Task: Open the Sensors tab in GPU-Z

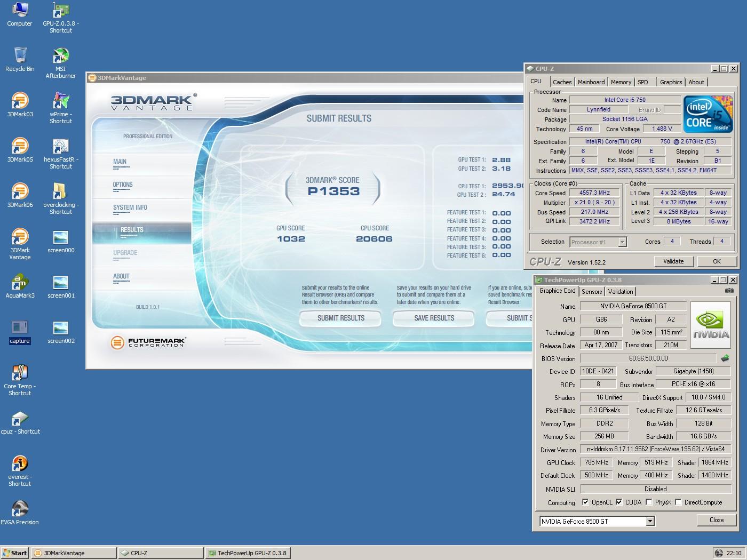Action: pyautogui.click(x=592, y=292)
